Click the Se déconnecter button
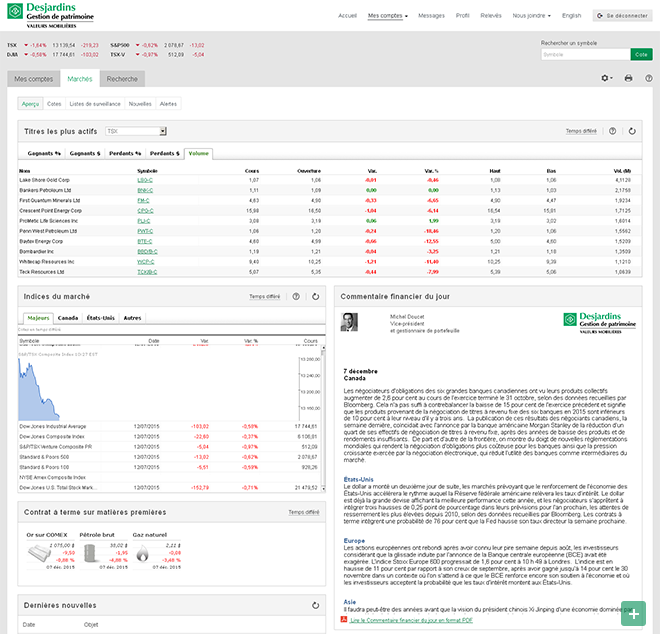Image resolution: width=660 pixels, height=634 pixels. 622,16
